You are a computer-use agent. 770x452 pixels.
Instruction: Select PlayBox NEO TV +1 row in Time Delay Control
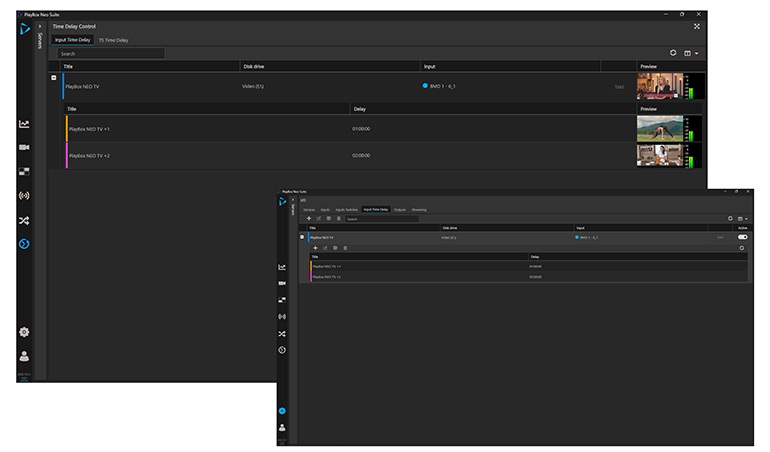click(x=351, y=129)
